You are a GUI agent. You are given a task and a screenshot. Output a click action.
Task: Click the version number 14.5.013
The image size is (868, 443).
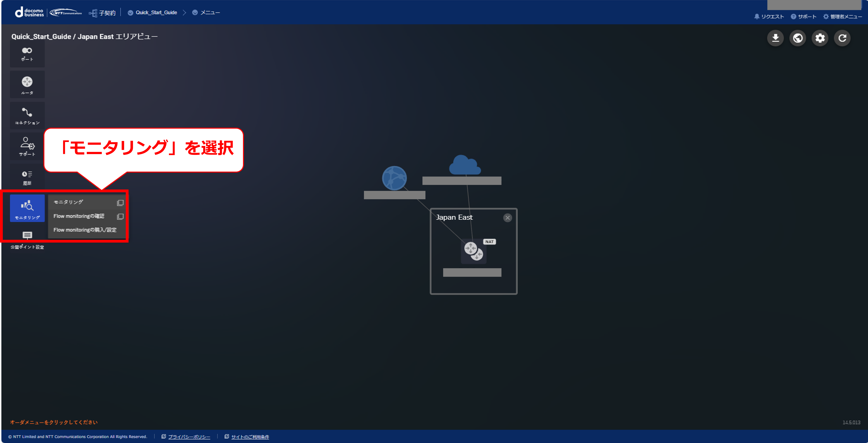click(851, 423)
